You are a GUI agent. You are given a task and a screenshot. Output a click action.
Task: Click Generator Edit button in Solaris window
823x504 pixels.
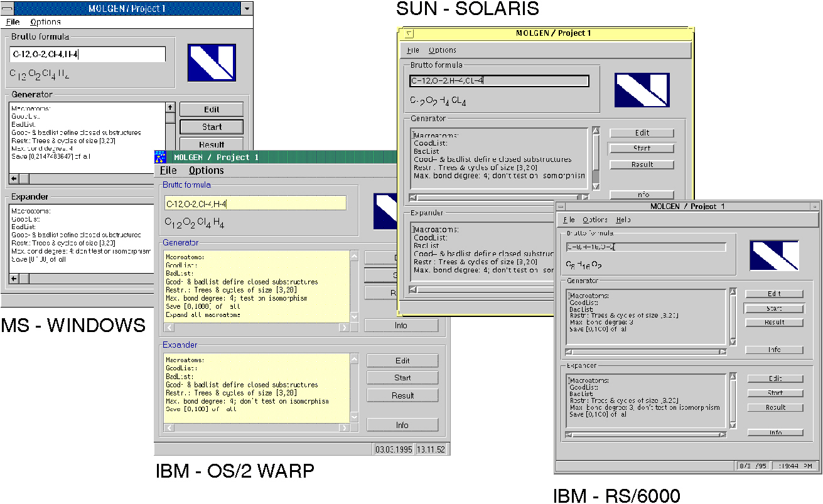[x=642, y=133]
